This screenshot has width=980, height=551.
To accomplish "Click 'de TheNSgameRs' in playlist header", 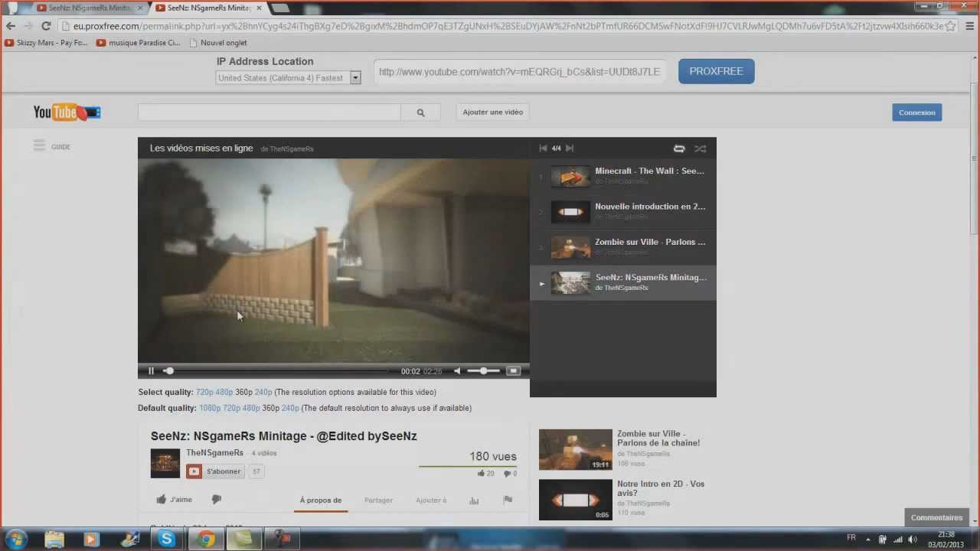I will point(287,149).
